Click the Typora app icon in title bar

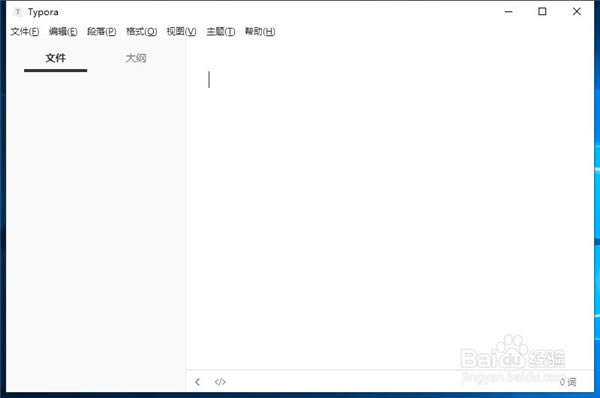point(18,12)
